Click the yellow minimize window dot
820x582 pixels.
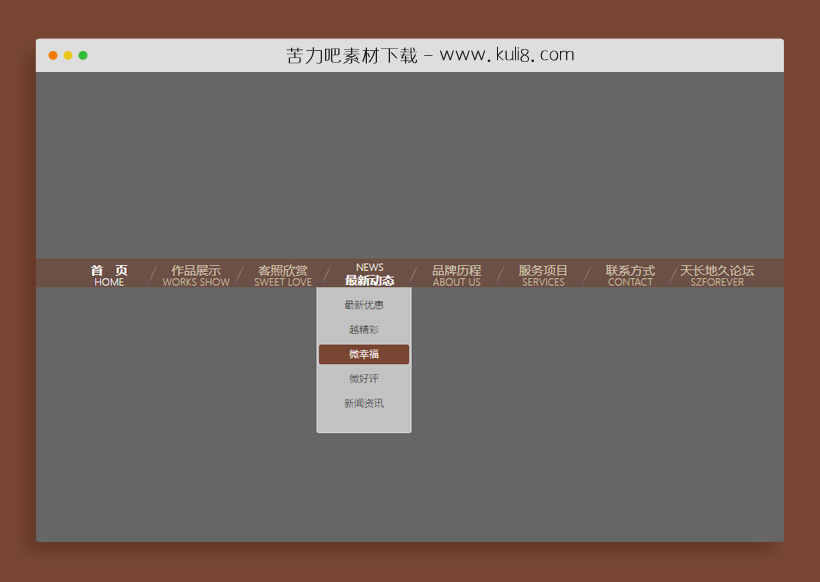pos(68,56)
